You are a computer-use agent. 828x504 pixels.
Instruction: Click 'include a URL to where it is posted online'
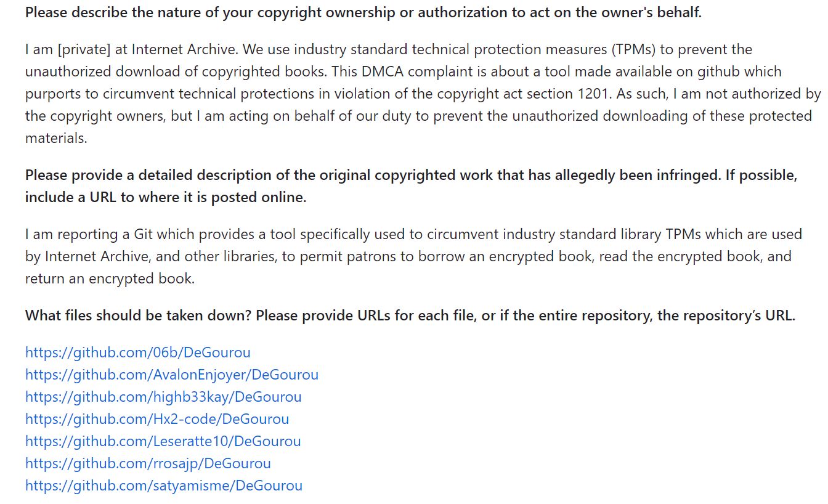166,198
